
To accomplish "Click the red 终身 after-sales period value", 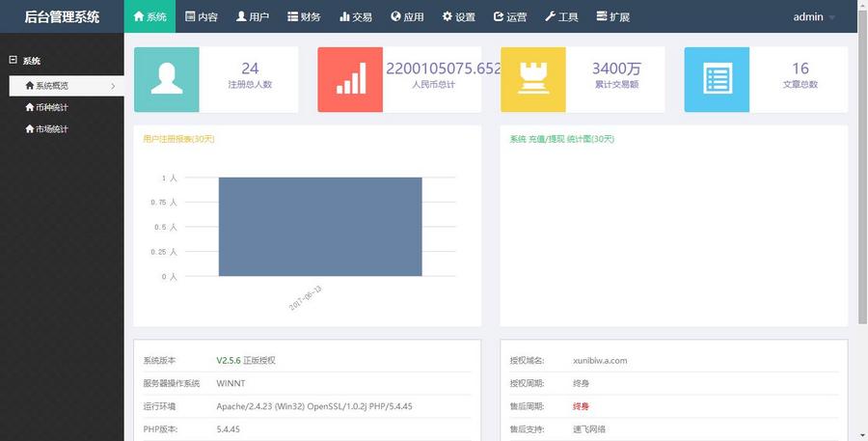I will pos(581,406).
